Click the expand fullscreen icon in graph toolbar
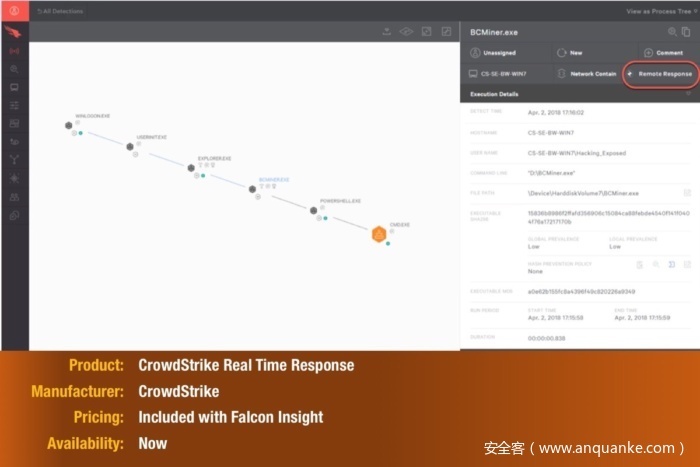This screenshot has height=467, width=700. [446, 31]
